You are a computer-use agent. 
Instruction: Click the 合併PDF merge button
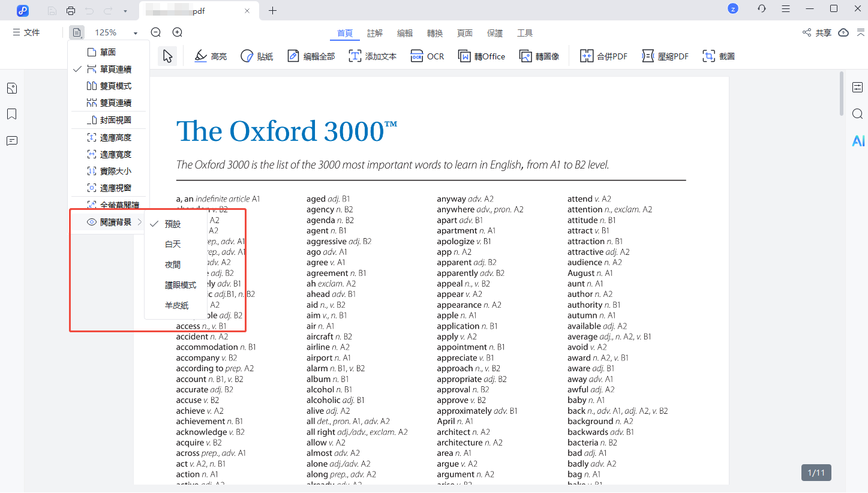(603, 56)
